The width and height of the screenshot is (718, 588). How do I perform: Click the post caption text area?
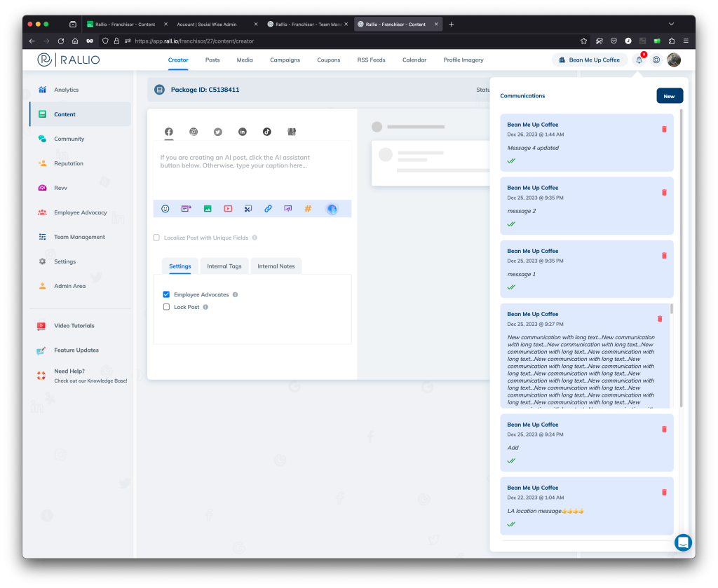click(x=252, y=170)
